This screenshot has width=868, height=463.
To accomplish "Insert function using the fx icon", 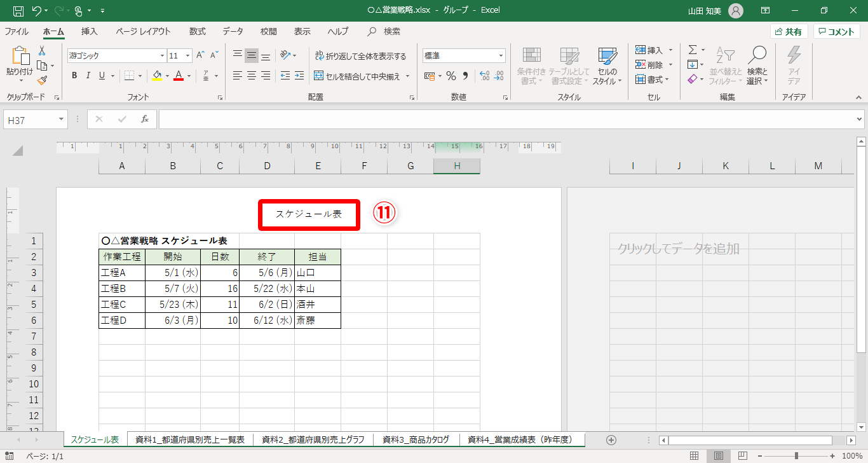I will 145,119.
